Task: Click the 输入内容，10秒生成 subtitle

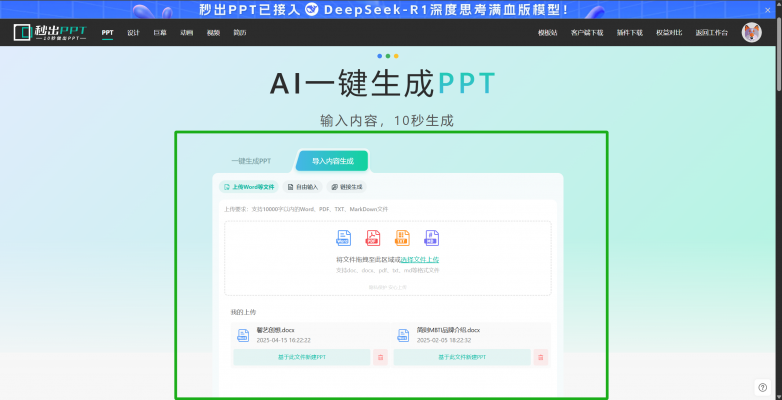Action: click(387, 121)
